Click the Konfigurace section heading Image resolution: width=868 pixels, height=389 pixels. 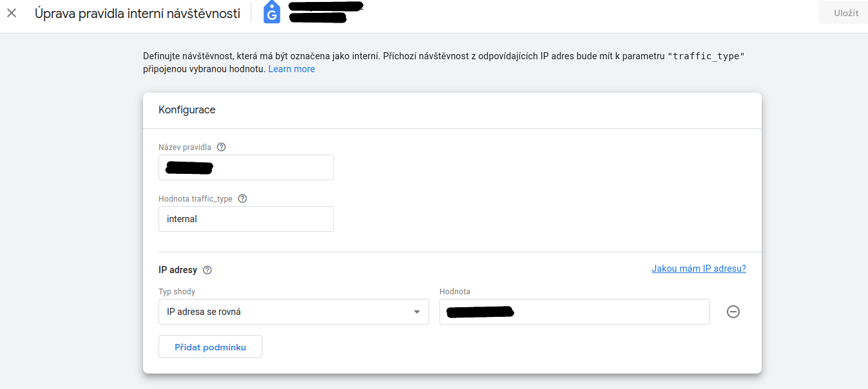[187, 110]
